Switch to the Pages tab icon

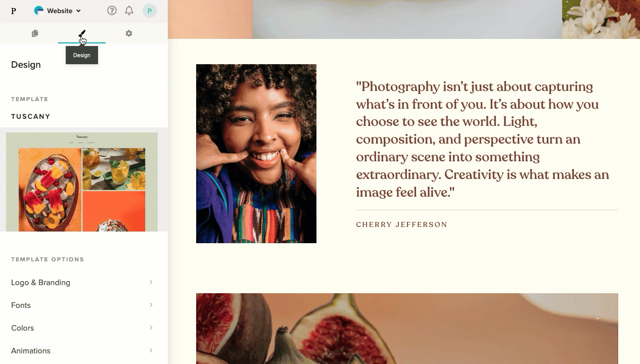[x=35, y=33]
